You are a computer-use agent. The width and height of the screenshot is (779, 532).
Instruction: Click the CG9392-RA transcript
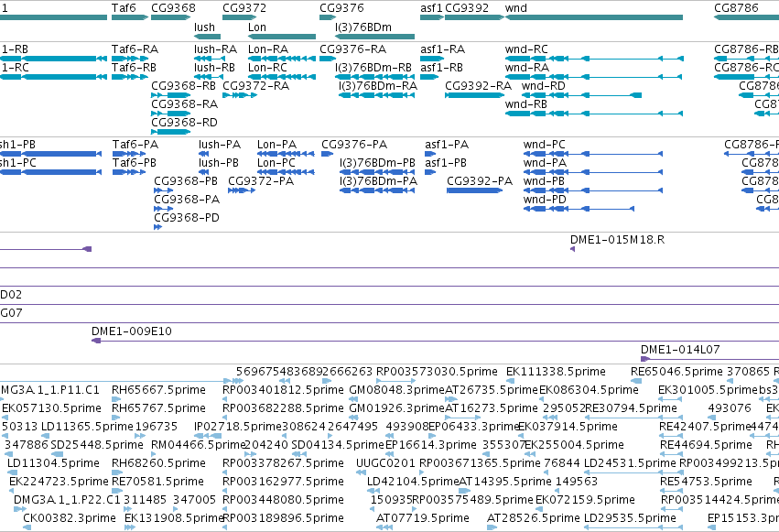(474, 95)
